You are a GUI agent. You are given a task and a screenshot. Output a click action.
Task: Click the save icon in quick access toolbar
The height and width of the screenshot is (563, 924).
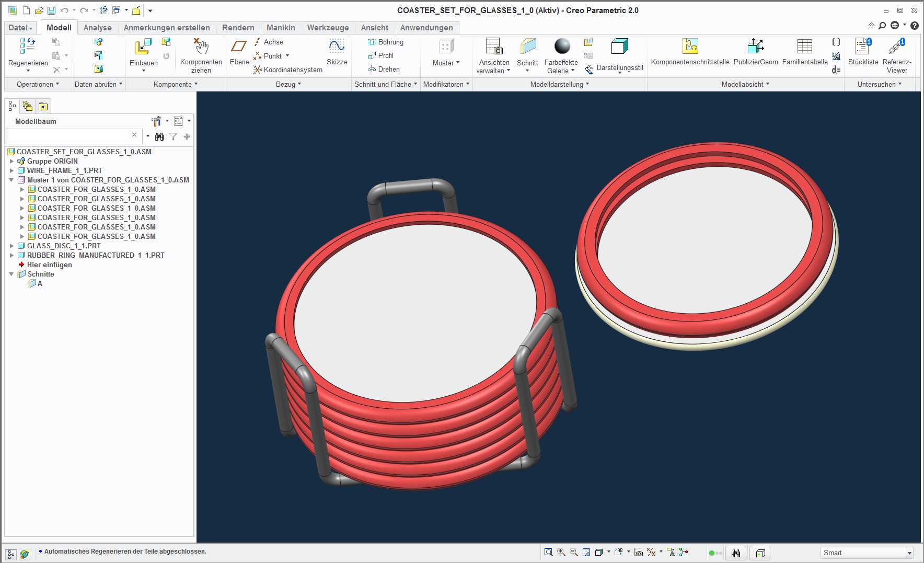[51, 10]
